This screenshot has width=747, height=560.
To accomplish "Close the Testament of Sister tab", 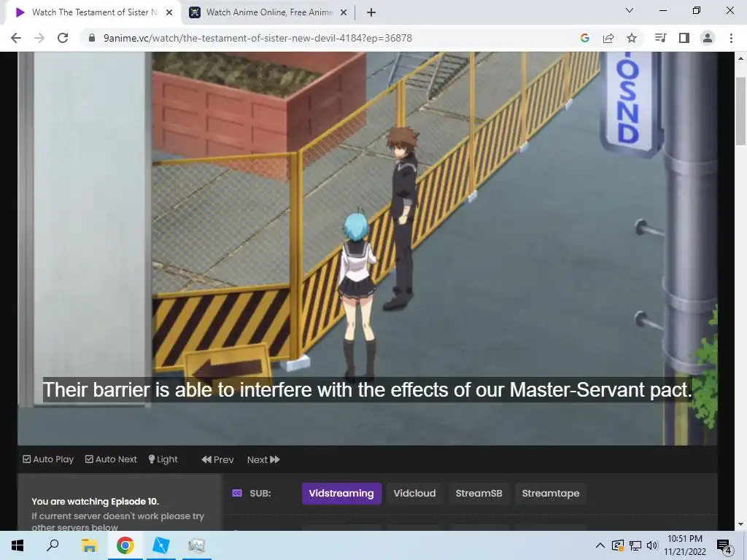I will tap(169, 13).
